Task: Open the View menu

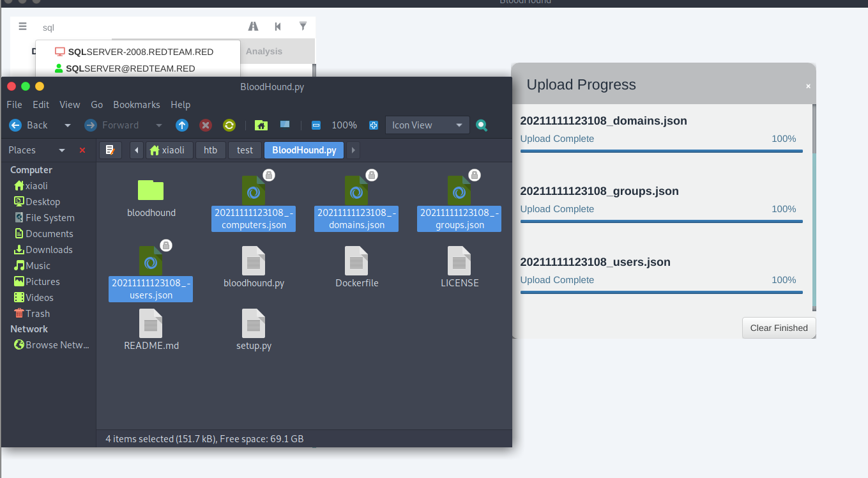Action: tap(70, 105)
